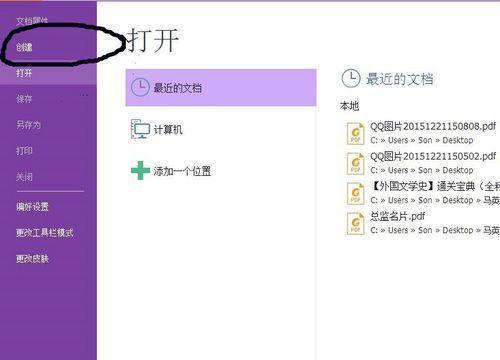Viewport: 500px width, 360px height.
Task: Click clock icon beside right 最近的文档 heading
Action: pos(351,79)
